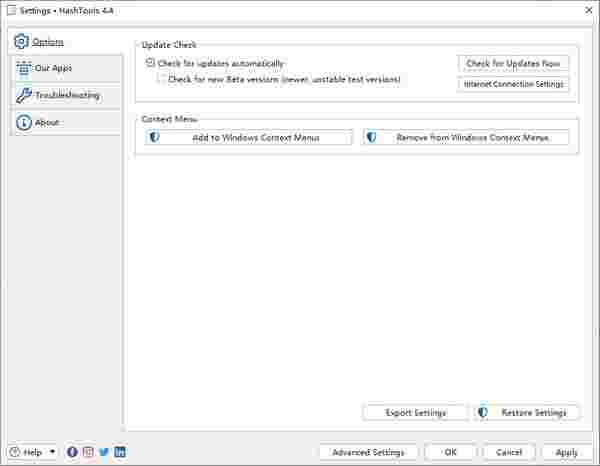Enable Check for new Beta versions checkbox
600x466 pixels.
click(163, 79)
